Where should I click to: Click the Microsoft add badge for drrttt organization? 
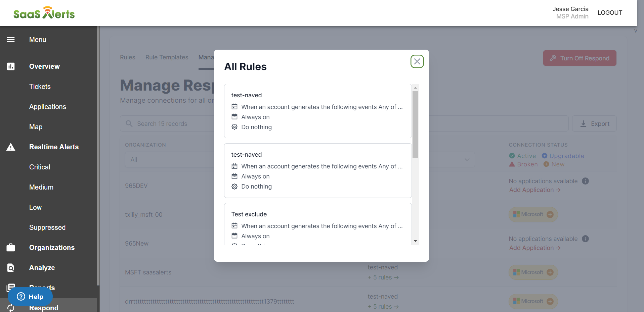[x=533, y=301]
